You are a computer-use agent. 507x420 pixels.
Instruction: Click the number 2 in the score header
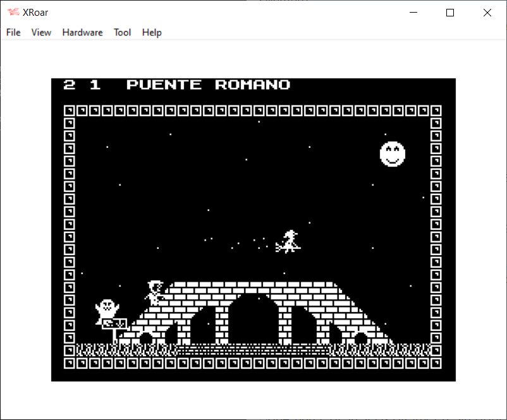pyautogui.click(x=70, y=85)
